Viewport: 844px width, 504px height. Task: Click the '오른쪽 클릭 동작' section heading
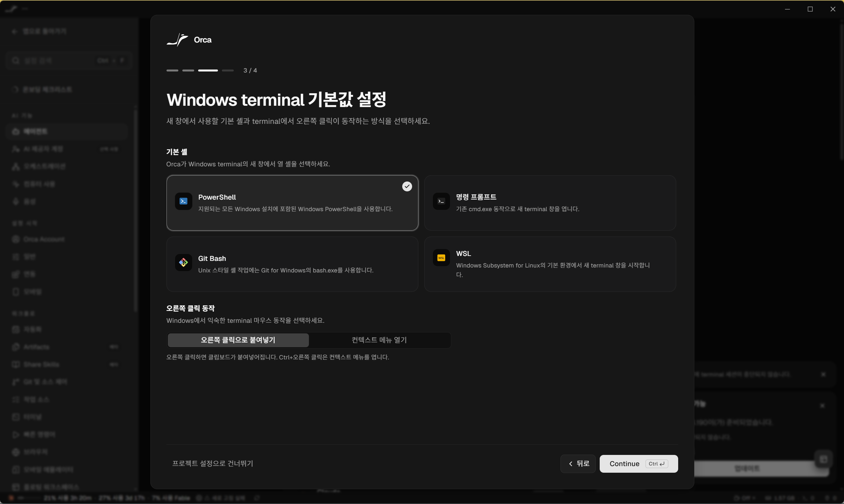click(190, 308)
